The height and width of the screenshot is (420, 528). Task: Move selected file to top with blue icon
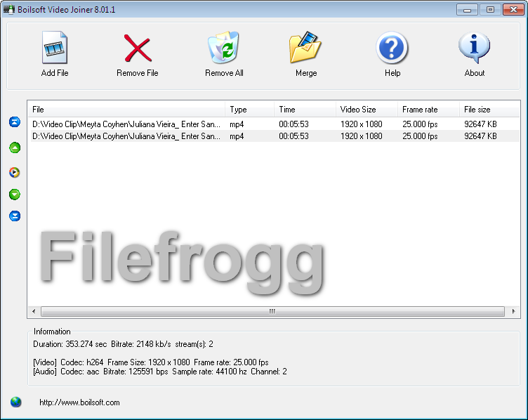tap(15, 122)
